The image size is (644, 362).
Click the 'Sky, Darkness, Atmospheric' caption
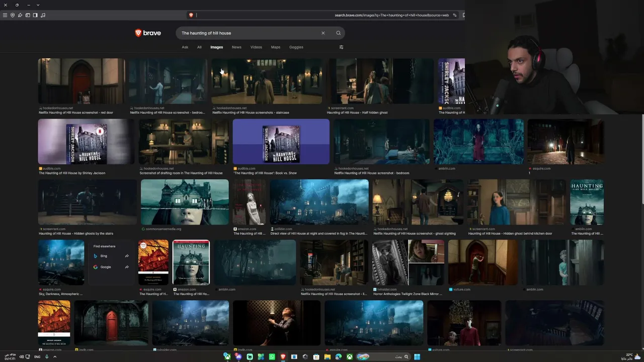coord(60,294)
